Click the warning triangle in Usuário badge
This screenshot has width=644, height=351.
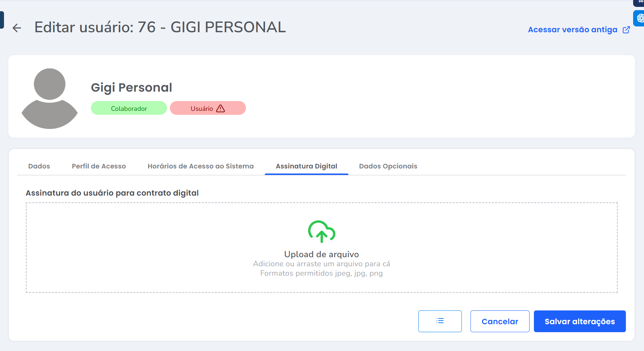click(221, 108)
